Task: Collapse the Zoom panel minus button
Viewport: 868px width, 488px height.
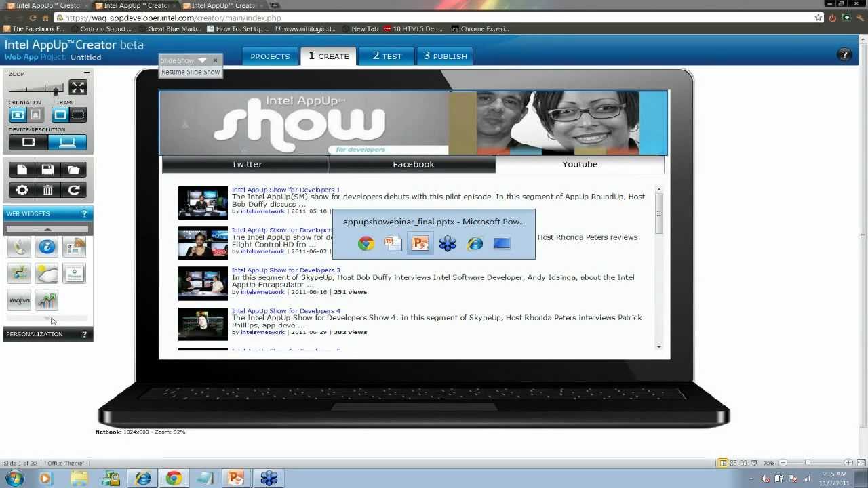Action: click(86, 73)
